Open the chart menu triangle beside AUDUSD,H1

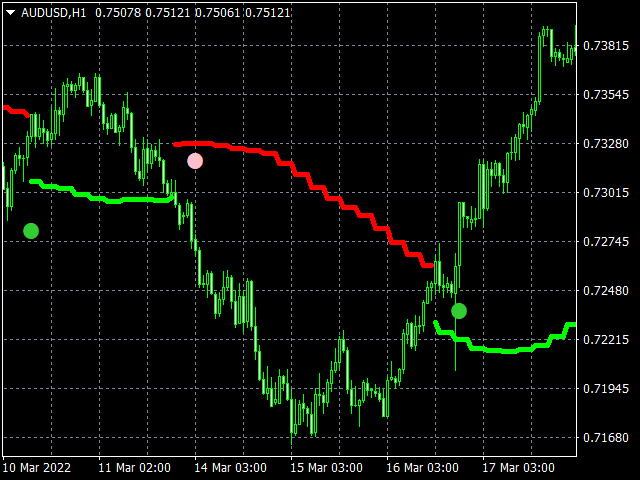point(11,13)
